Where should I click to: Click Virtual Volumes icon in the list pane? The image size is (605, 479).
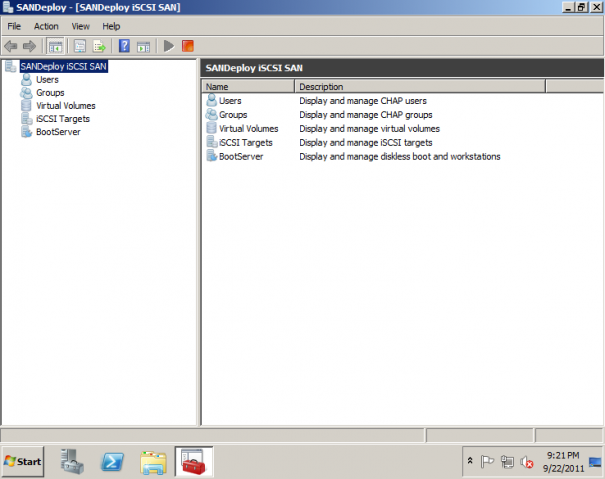point(211,128)
